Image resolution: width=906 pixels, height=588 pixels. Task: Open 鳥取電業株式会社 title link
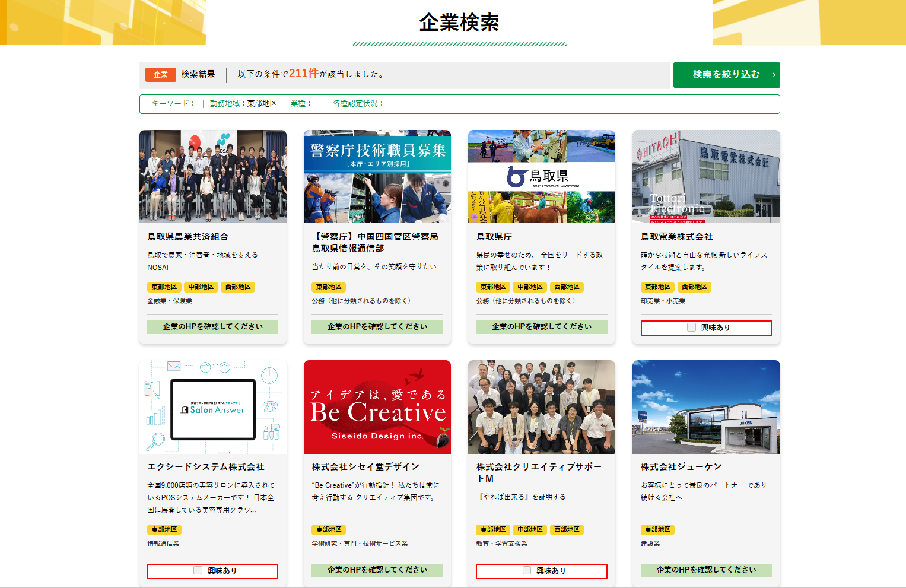coord(677,237)
